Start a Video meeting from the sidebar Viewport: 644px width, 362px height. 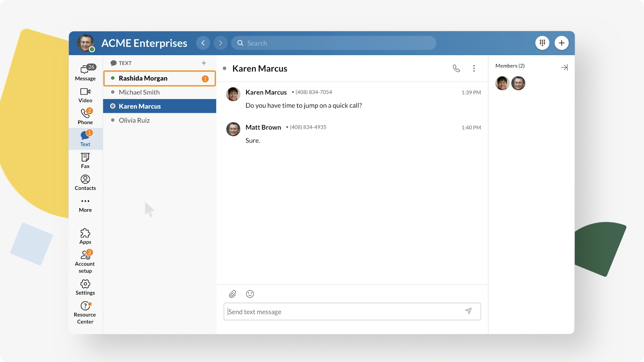85,95
